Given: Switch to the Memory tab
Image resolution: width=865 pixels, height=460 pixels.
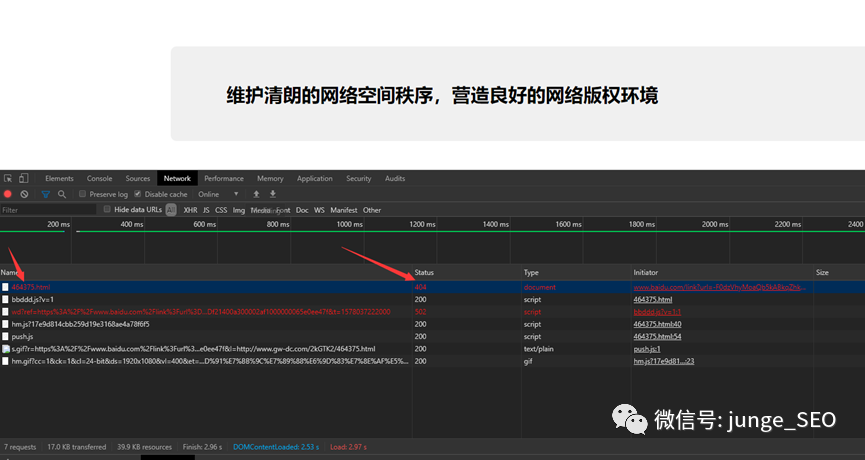Looking at the screenshot, I should point(270,178).
